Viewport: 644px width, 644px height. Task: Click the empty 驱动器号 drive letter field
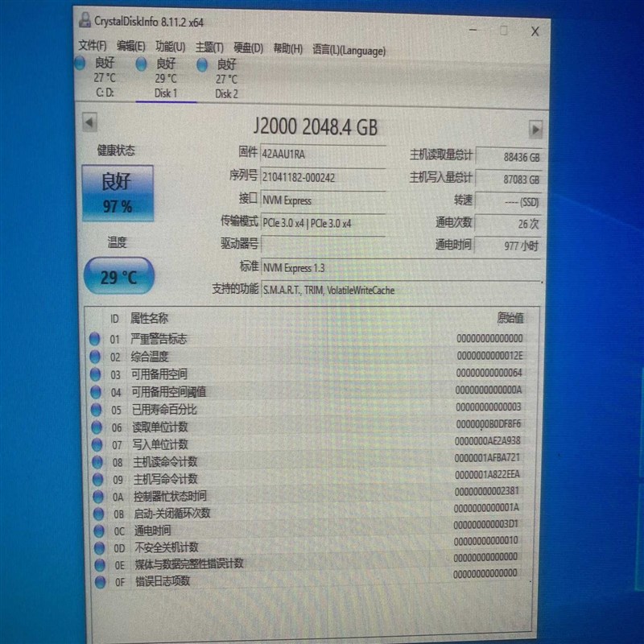click(323, 245)
